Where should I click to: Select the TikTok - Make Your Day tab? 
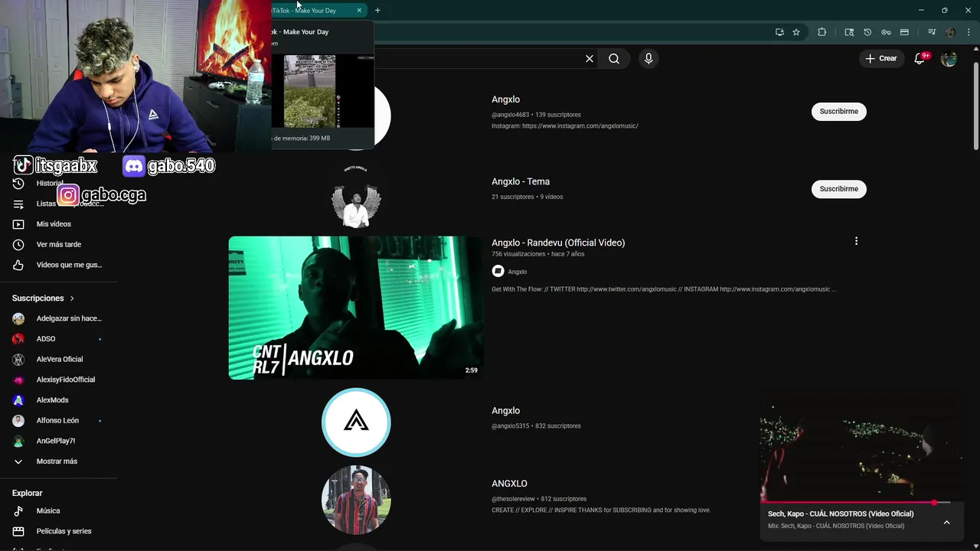point(314,10)
